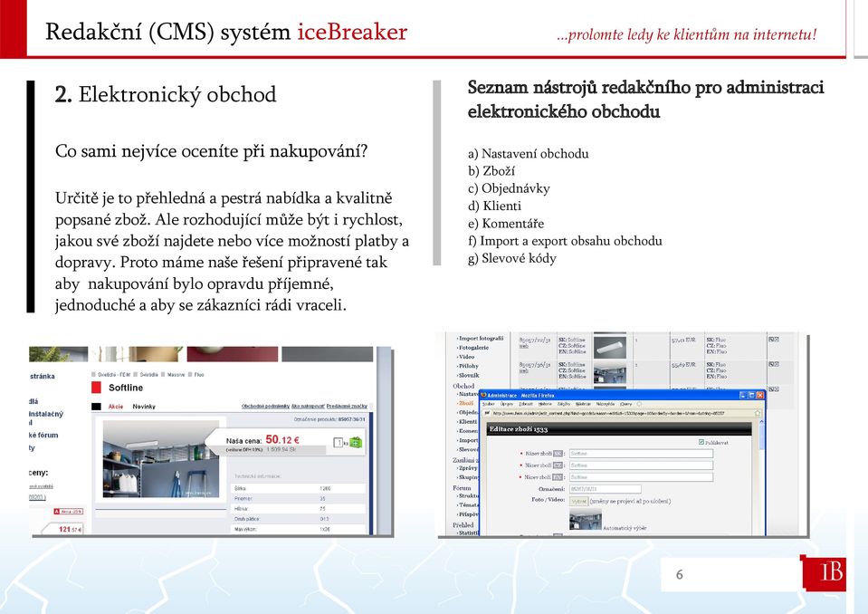Image resolution: width=868 pixels, height=614 pixels.
Task: Open the Massive breadcrumb link
Action: (x=176, y=375)
